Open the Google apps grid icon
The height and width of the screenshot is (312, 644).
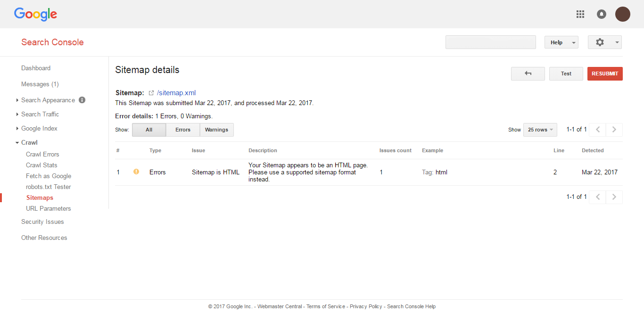[x=580, y=14]
